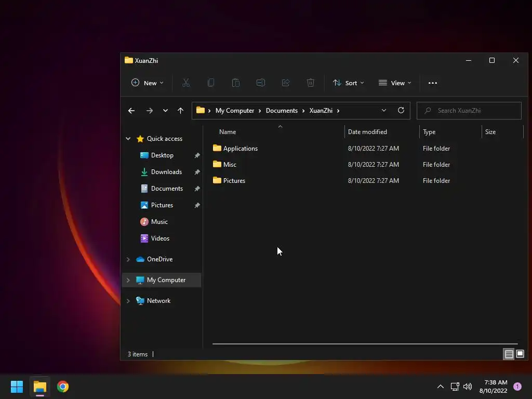
Task: Switch to details view layout
Action: pos(509,354)
